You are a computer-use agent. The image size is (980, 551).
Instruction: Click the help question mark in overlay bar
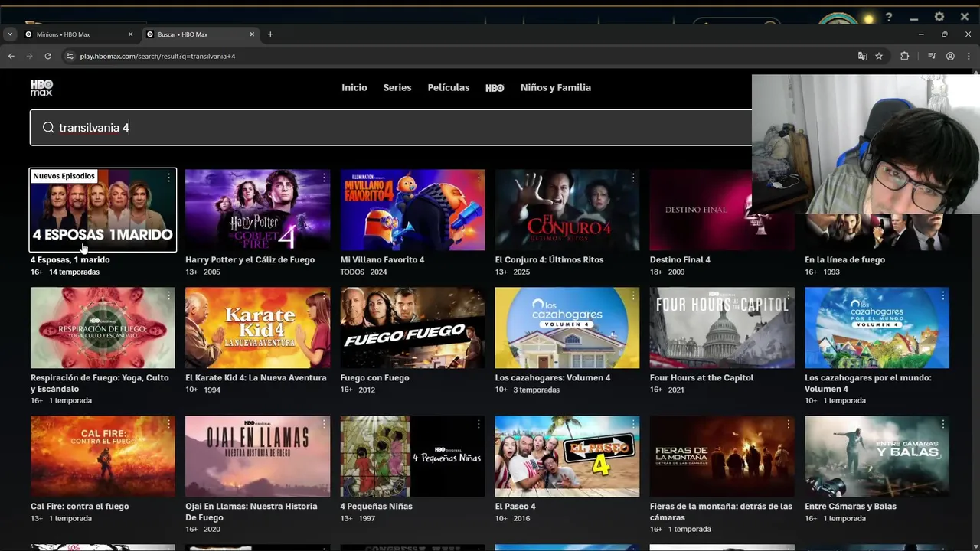[889, 17]
